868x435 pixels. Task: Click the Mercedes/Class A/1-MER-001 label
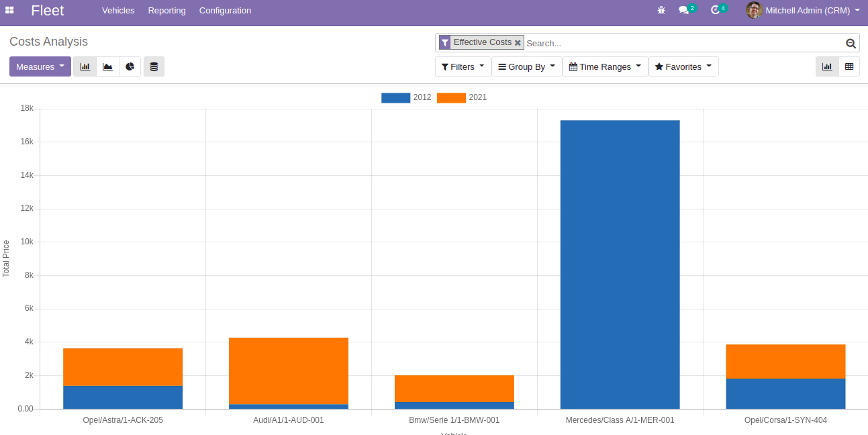(x=620, y=420)
